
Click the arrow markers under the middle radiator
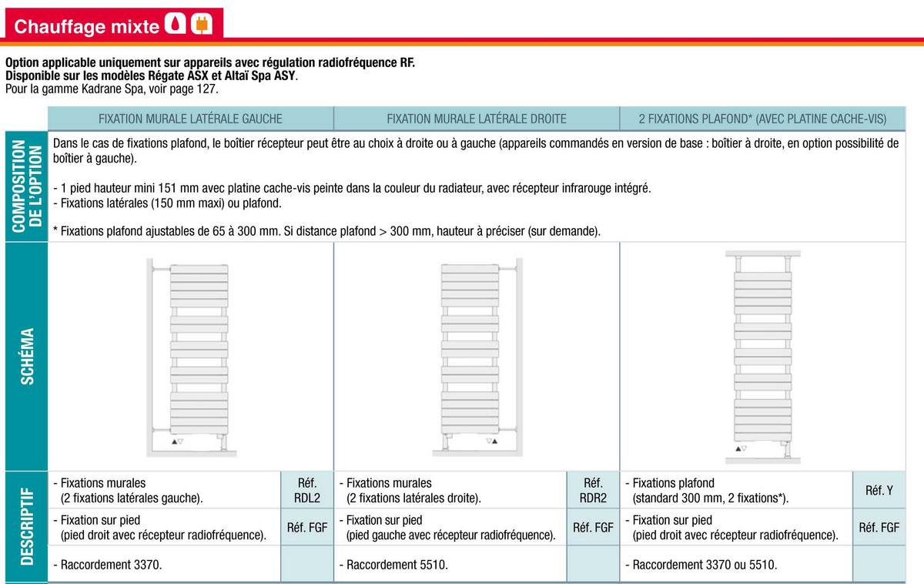click(490, 441)
